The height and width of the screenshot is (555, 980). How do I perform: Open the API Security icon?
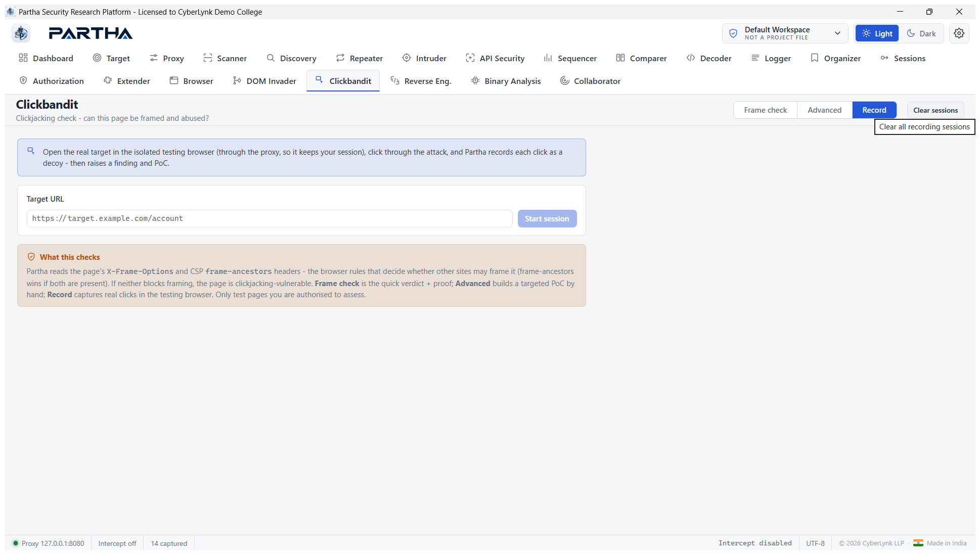coord(470,58)
